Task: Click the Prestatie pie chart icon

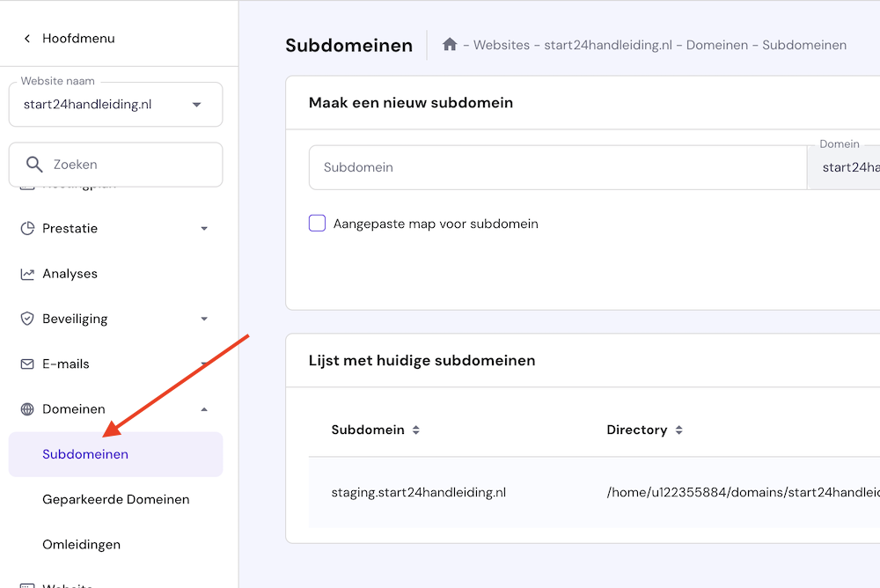Action: [x=27, y=229]
